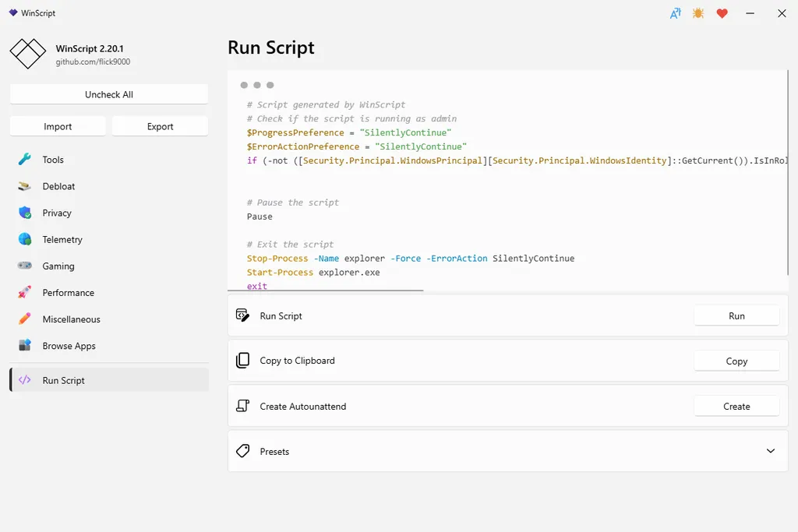Click the vertical scrollbar of the script panel
Viewport: 798px width, 532px height.
[x=788, y=173]
